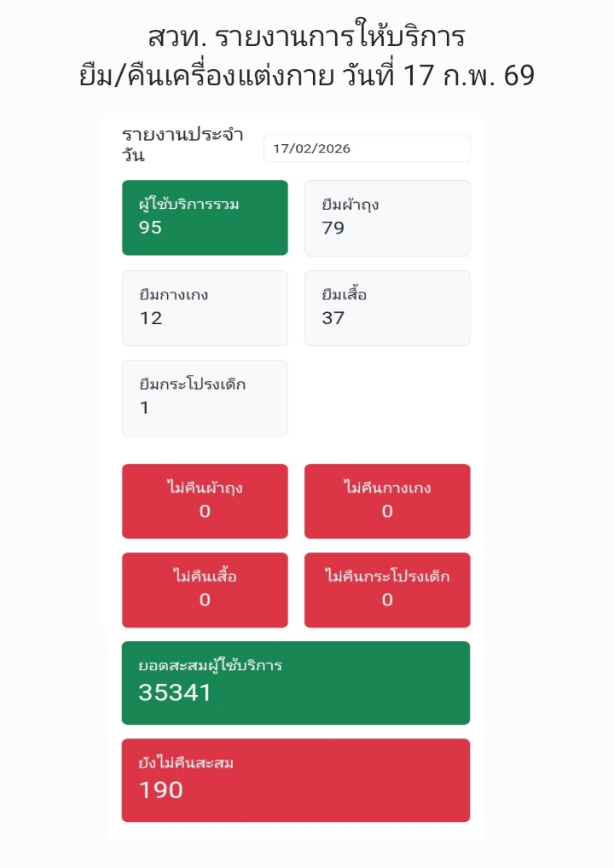
Task: Click the red ไม่คืนกางเกง card
Action: 387,501
